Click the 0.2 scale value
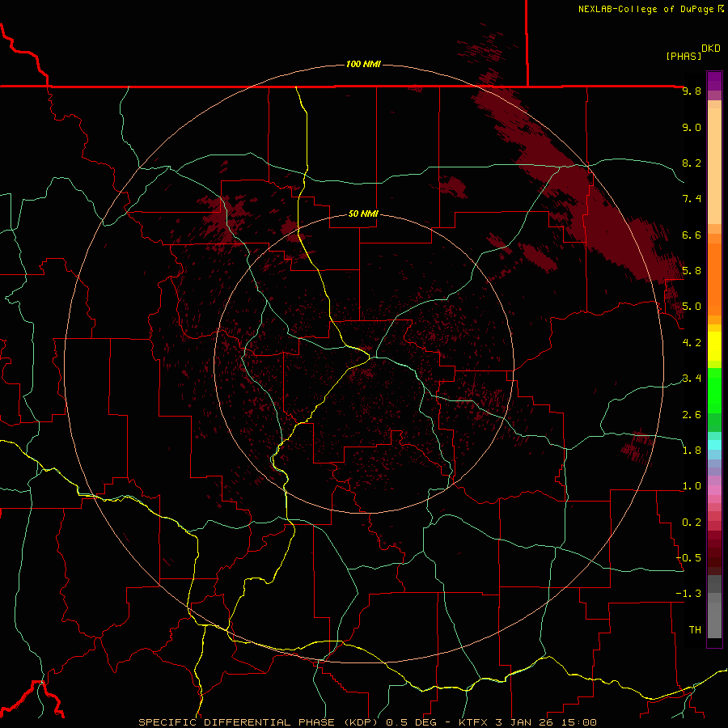 [692, 522]
